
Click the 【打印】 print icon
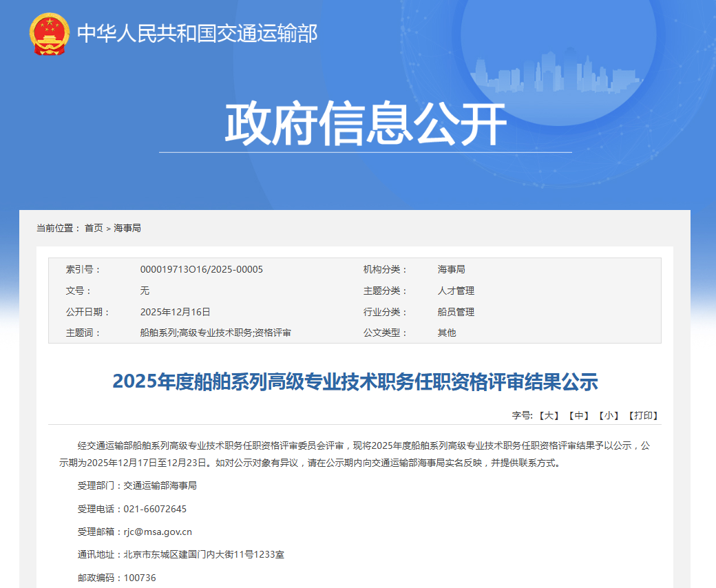point(644,415)
